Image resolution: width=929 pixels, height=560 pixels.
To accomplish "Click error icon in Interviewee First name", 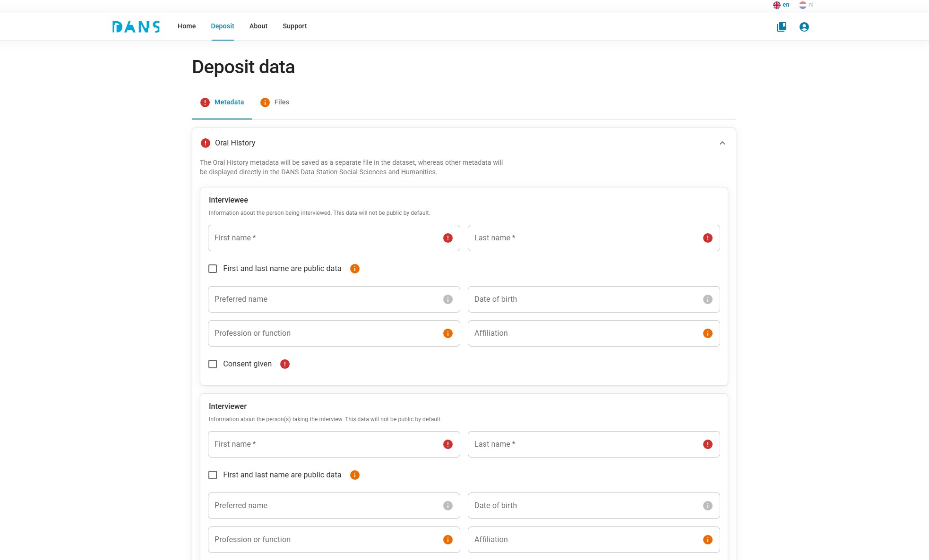I will click(x=448, y=238).
